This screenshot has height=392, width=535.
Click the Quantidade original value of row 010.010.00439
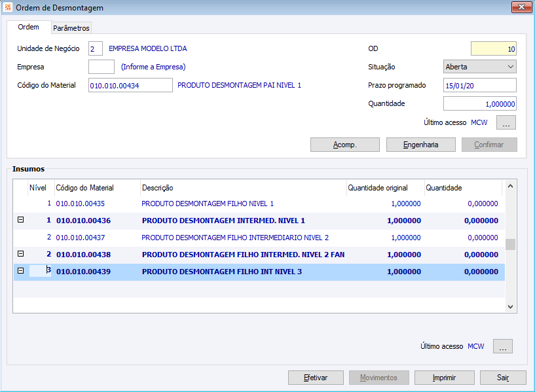tap(404, 272)
